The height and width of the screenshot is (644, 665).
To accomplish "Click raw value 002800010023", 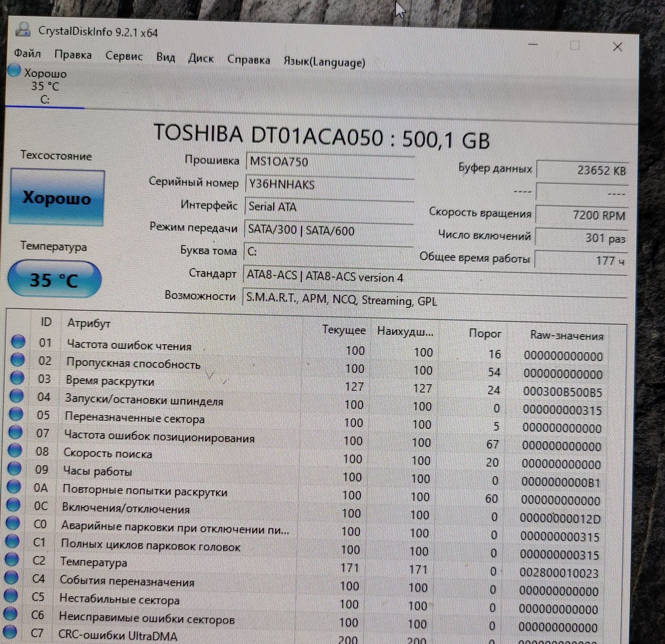I will (559, 573).
